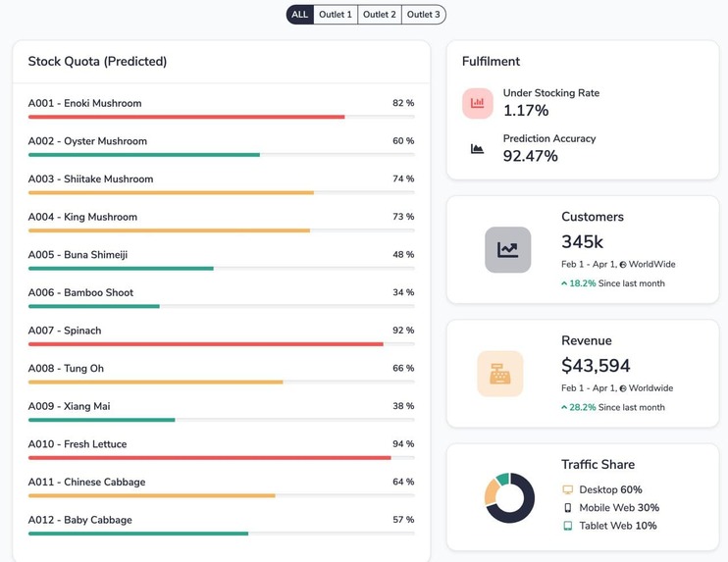Click the Desktop 60% legend entry
The height and width of the screenshot is (562, 728).
tap(602, 489)
